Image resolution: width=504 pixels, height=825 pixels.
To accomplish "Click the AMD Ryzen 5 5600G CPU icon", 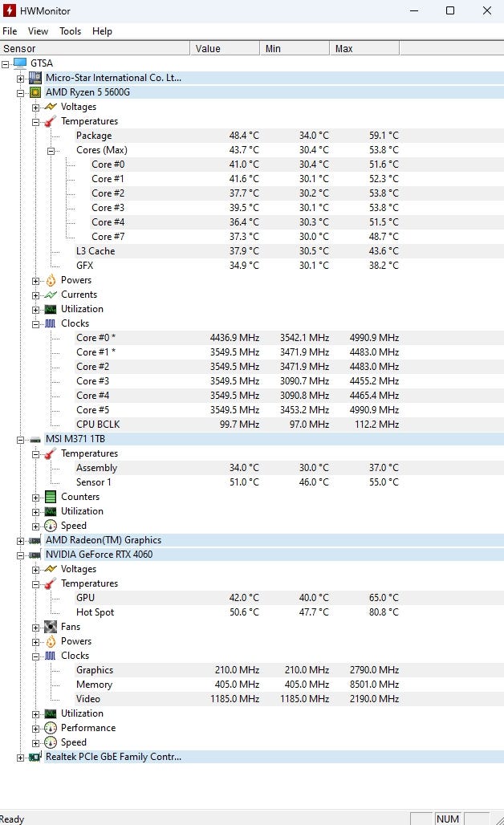I will click(35, 92).
